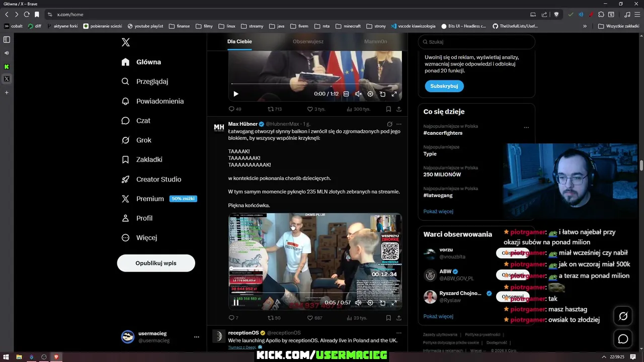This screenshot has height=362, width=644.
Task: Like the post with 3 tys. likes
Action: (x=316, y=109)
